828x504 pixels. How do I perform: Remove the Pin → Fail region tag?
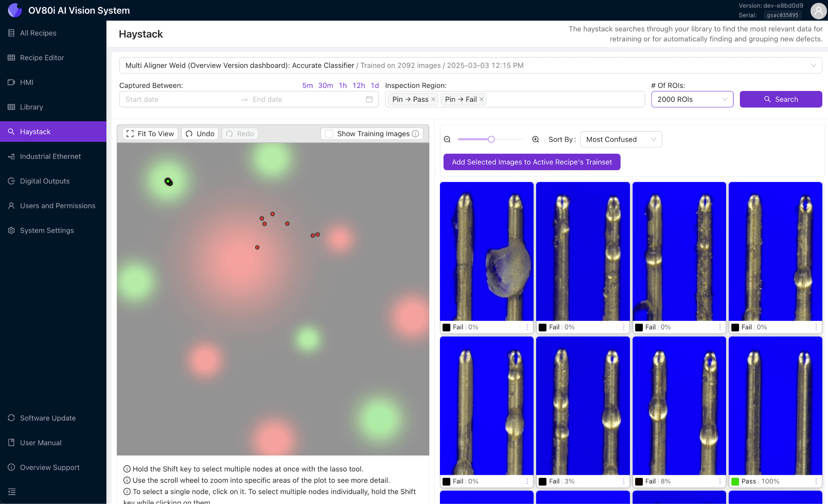(482, 99)
